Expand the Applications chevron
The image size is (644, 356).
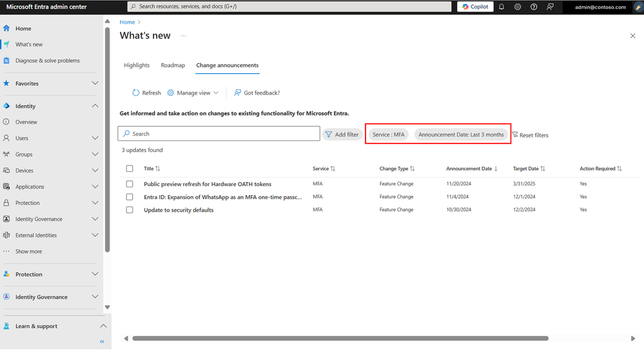[x=95, y=187]
